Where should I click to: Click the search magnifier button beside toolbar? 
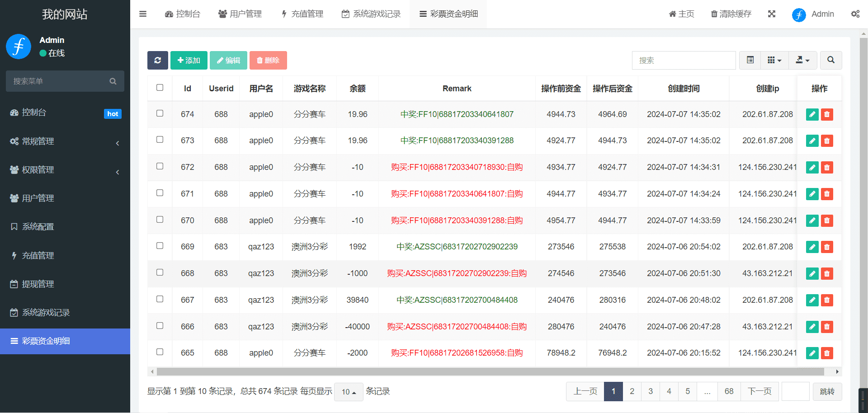click(x=830, y=60)
